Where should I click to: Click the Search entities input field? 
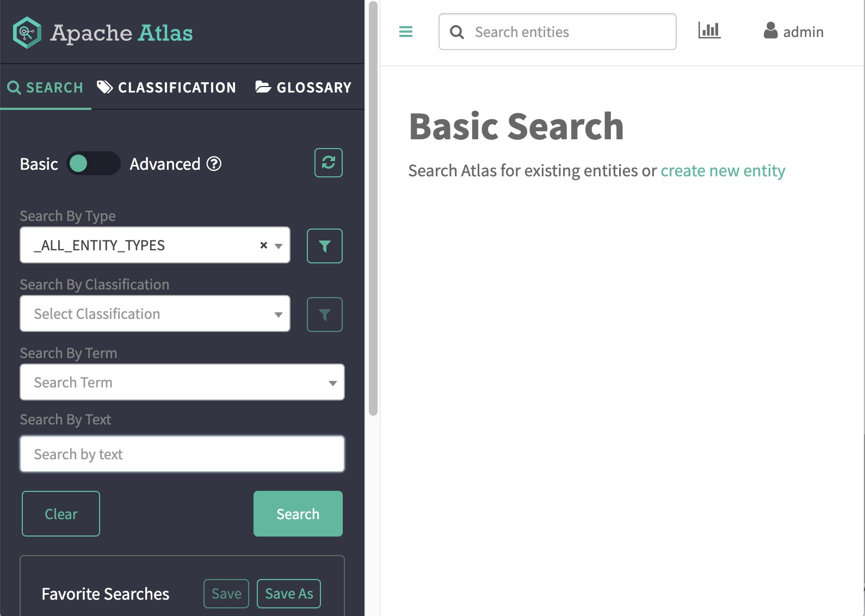(558, 32)
